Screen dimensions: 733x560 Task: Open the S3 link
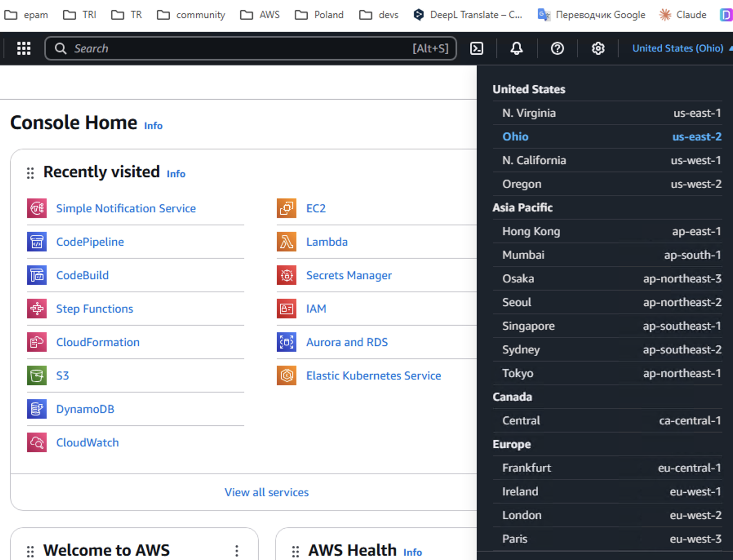click(x=62, y=376)
